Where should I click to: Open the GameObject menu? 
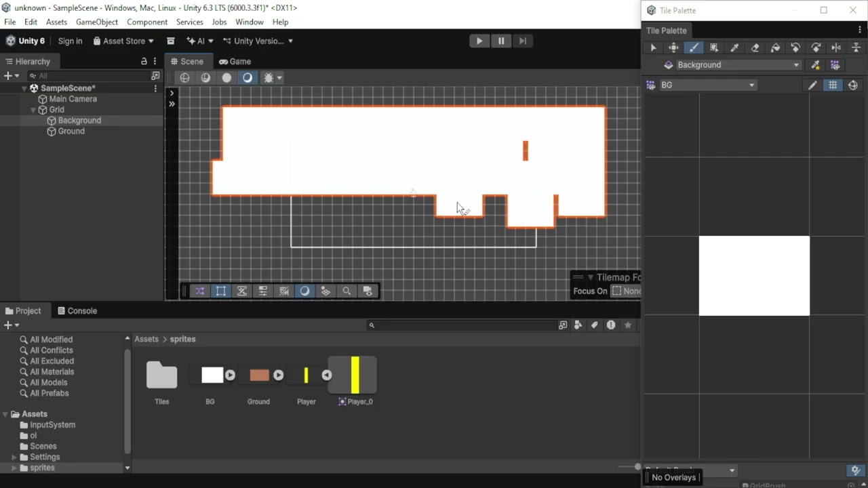(x=97, y=22)
